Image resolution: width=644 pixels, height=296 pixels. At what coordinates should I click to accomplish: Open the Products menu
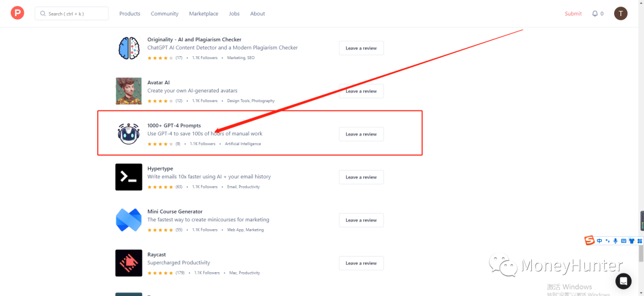130,14
